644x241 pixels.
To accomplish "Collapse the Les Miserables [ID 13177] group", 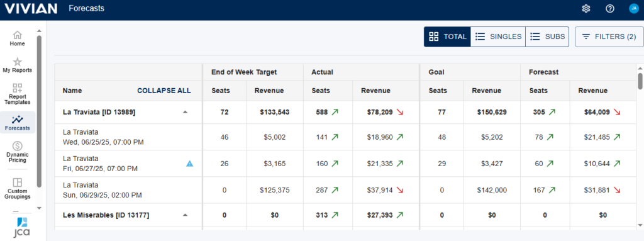I will [x=186, y=215].
